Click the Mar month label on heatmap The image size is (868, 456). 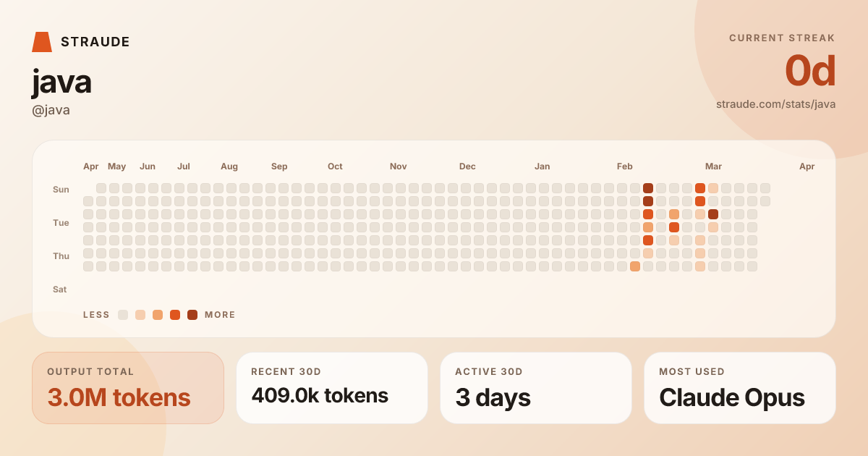pos(713,166)
